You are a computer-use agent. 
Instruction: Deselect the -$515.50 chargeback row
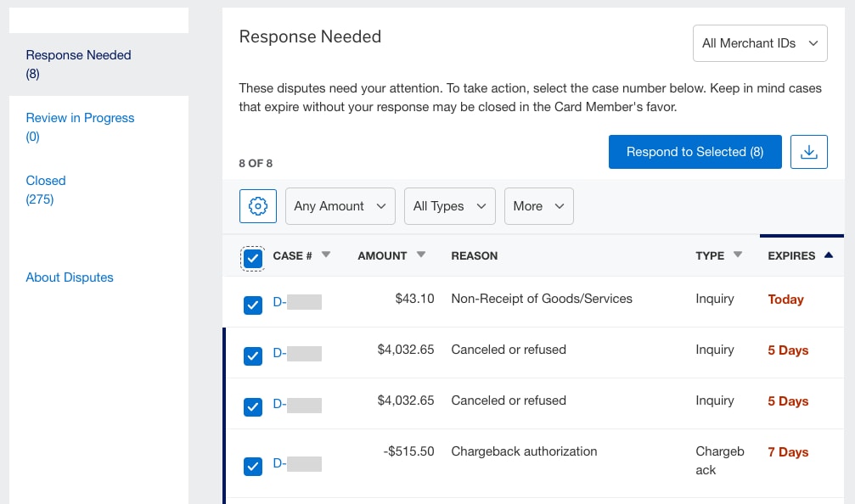(252, 466)
